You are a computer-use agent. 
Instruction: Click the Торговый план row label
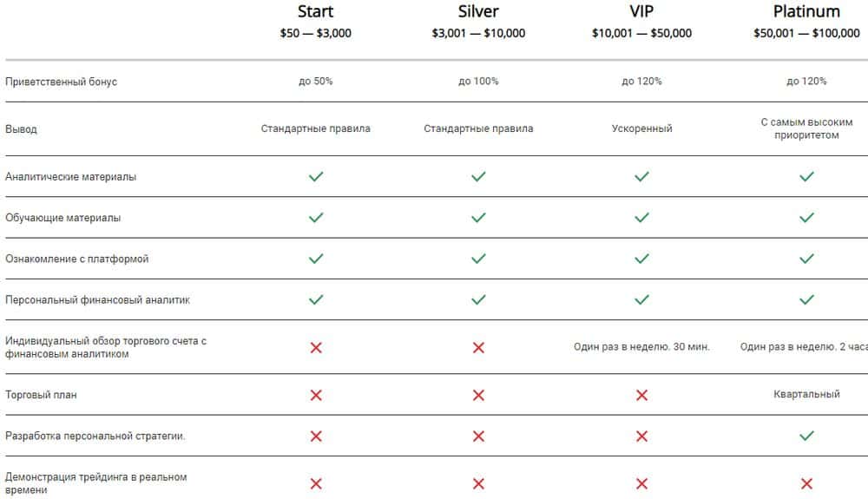[x=41, y=395]
